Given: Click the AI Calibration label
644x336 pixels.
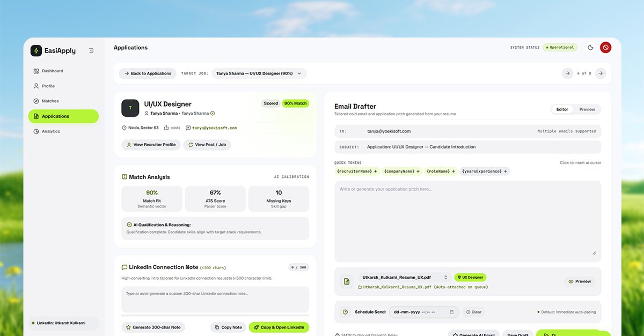Looking at the screenshot, I should tap(291, 177).
